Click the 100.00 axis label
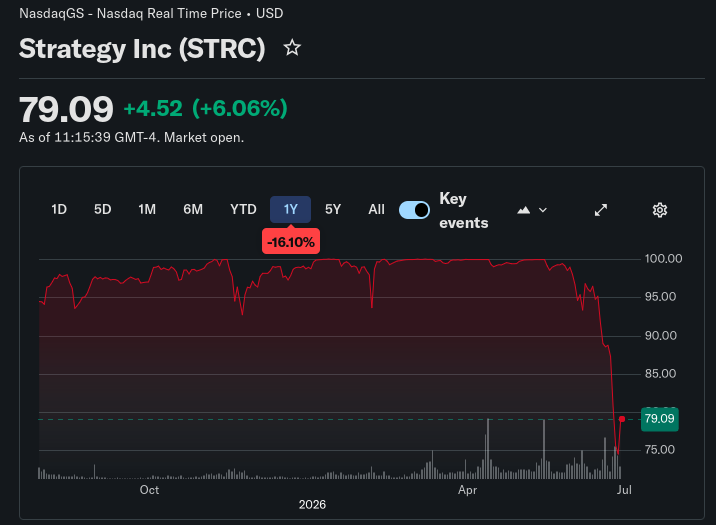Screen dimensions: 716x525 [663, 259]
